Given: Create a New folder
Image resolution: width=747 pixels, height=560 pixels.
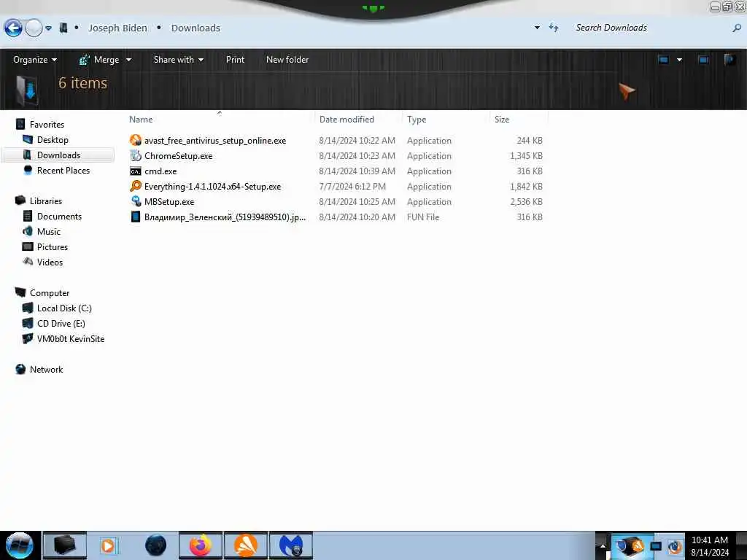Looking at the screenshot, I should click(x=287, y=60).
